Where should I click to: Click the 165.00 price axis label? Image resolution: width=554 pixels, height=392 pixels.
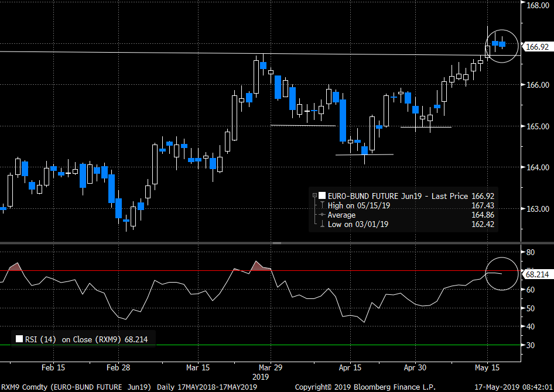point(538,126)
